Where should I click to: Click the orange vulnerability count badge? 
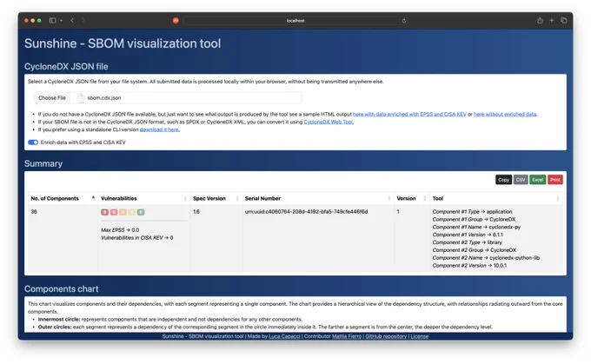click(x=123, y=212)
